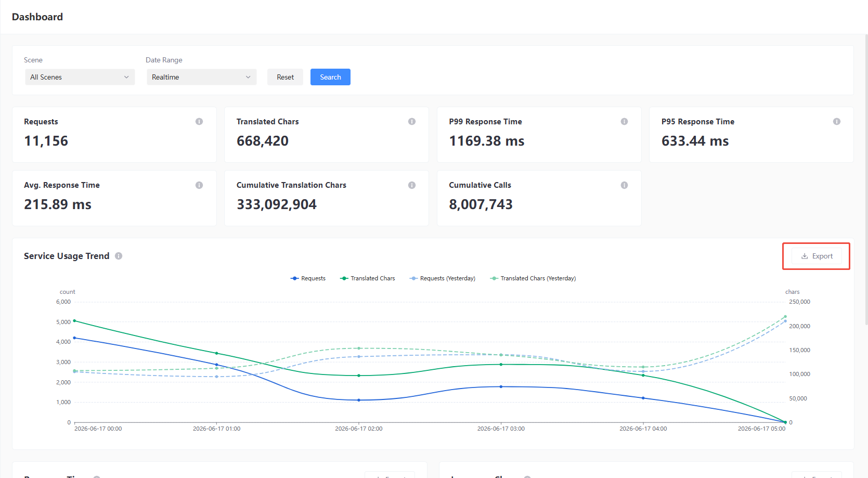The height and width of the screenshot is (478, 868).
Task: Click the Avg. Response Time info icon
Action: pos(199,185)
